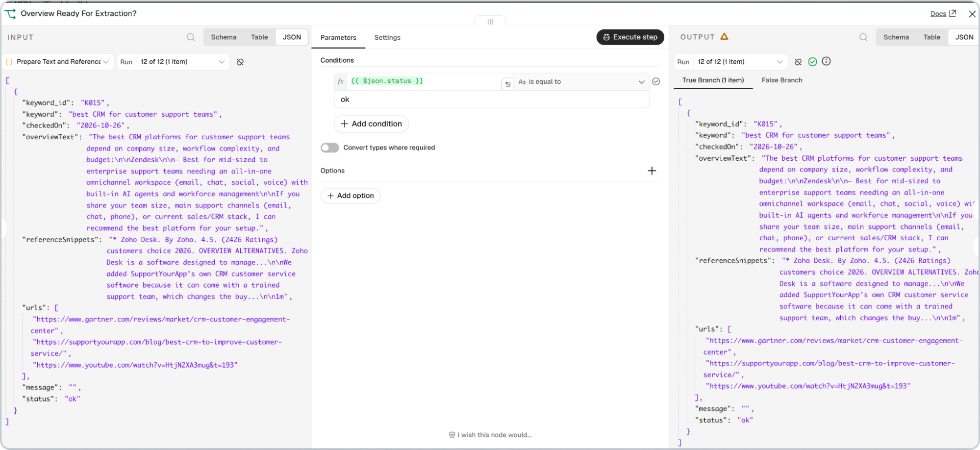Open the Docs link
Viewport: 980px width, 450px height.
coord(943,14)
